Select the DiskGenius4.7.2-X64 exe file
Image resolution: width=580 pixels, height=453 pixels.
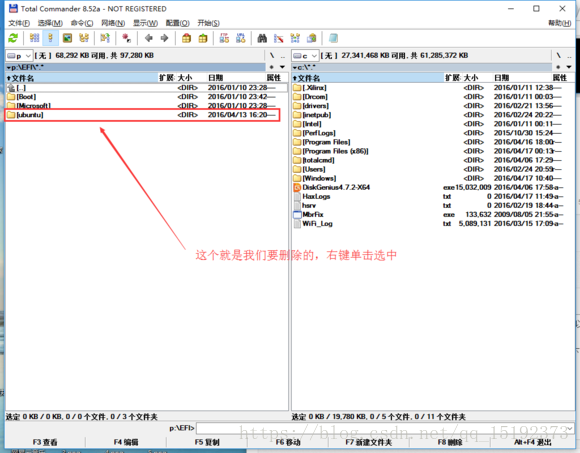[433, 187]
